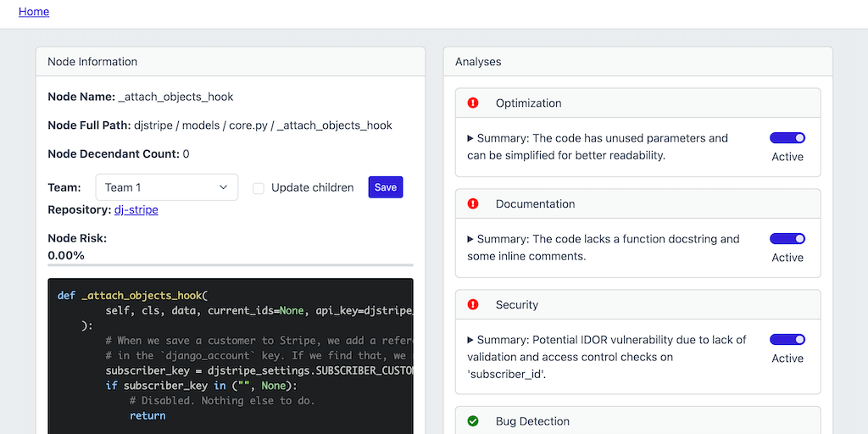
Task: Click the Node Risk progress bar
Action: click(230, 265)
